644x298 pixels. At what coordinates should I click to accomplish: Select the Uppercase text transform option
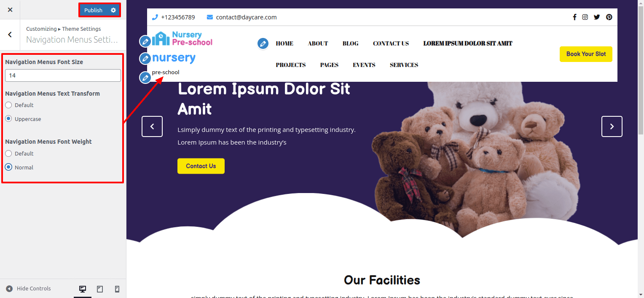click(x=8, y=119)
